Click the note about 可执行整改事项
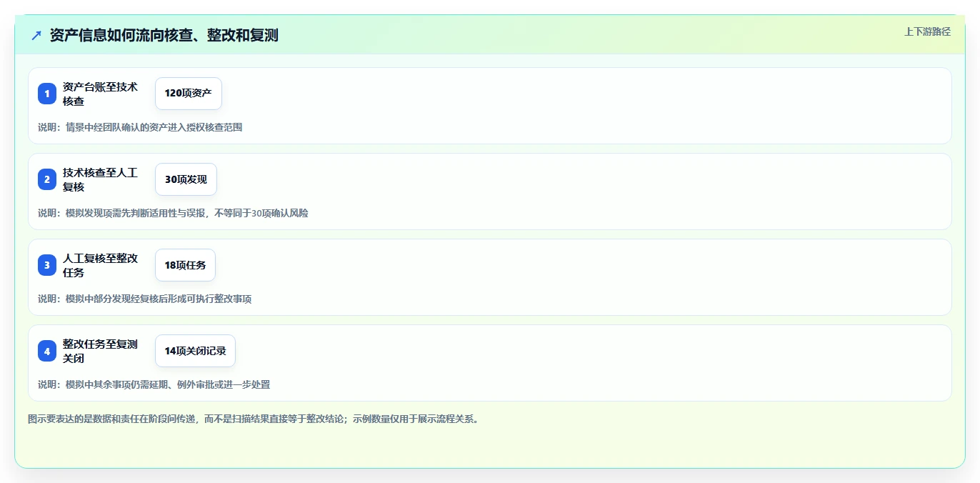 [145, 299]
